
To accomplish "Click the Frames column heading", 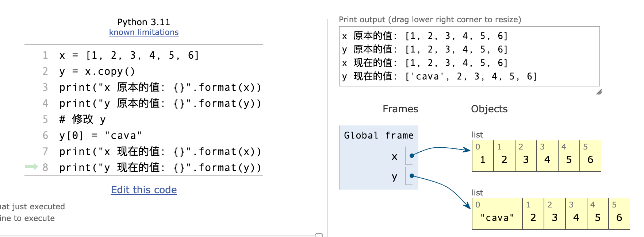I will (400, 109).
